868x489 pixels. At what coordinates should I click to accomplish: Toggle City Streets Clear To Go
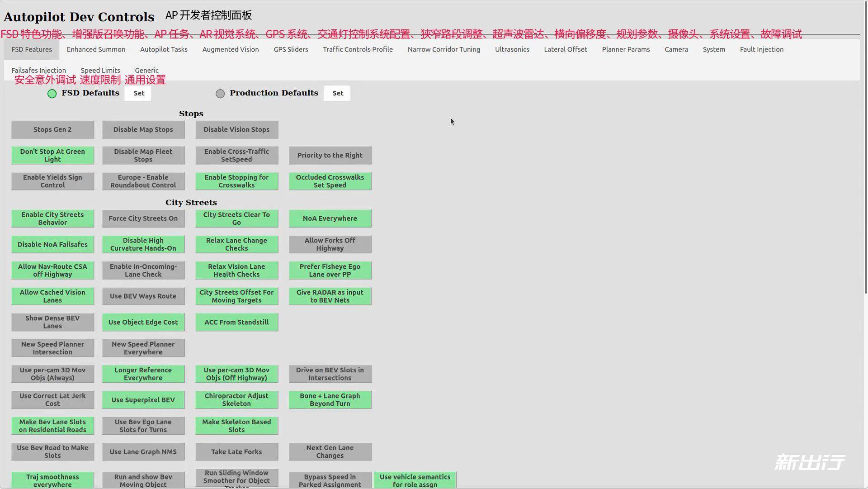(236, 218)
